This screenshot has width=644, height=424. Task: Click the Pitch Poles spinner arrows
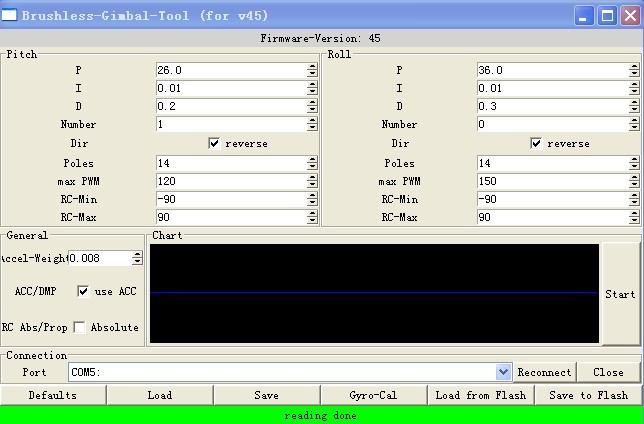312,163
